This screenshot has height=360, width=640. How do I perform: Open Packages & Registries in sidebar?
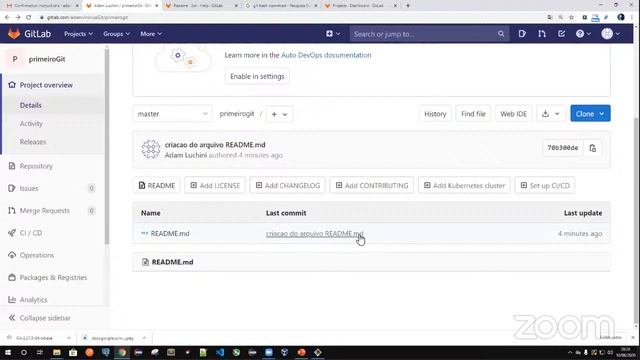point(54,277)
